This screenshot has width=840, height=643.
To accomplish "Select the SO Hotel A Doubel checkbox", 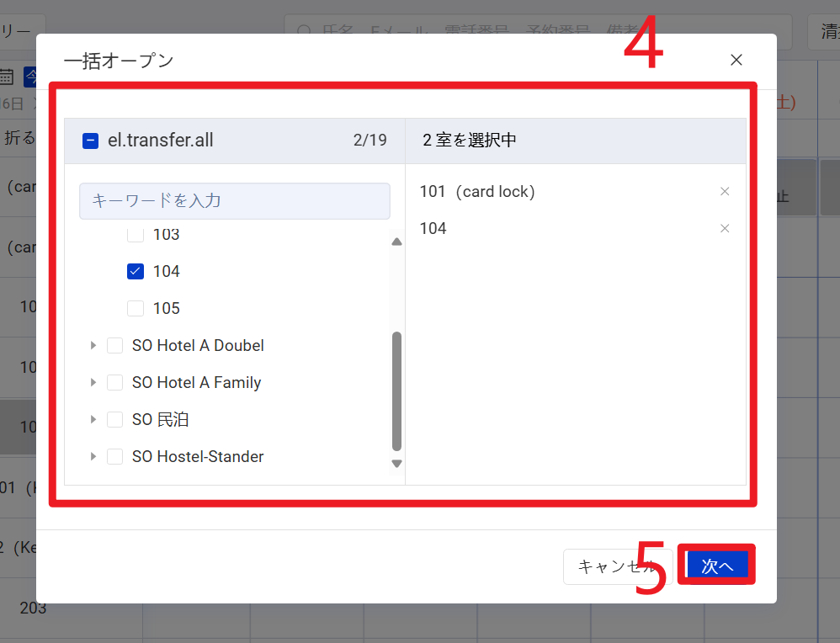I will [115, 346].
